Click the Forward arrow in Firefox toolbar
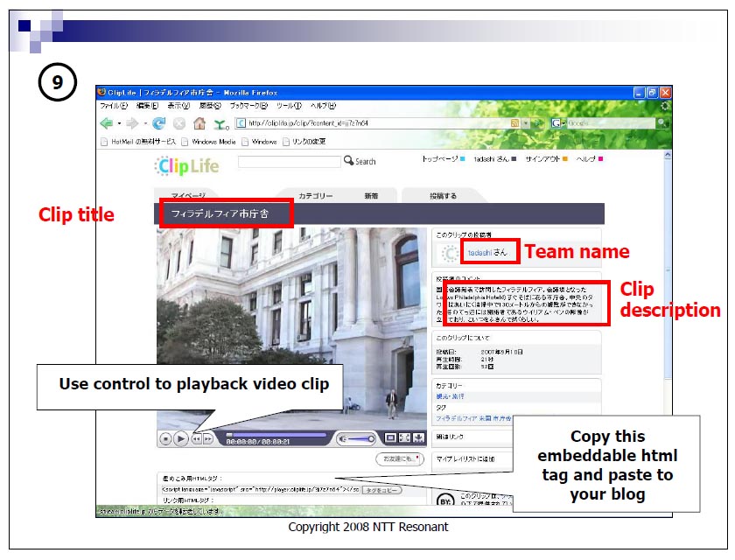Image resolution: width=735 pixels, height=560 pixels. [x=133, y=123]
